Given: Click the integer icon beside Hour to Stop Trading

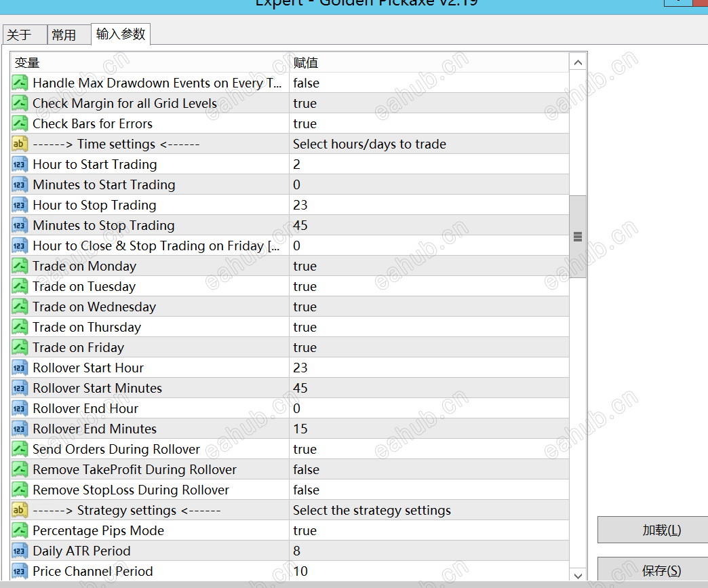Looking at the screenshot, I should 20,205.
